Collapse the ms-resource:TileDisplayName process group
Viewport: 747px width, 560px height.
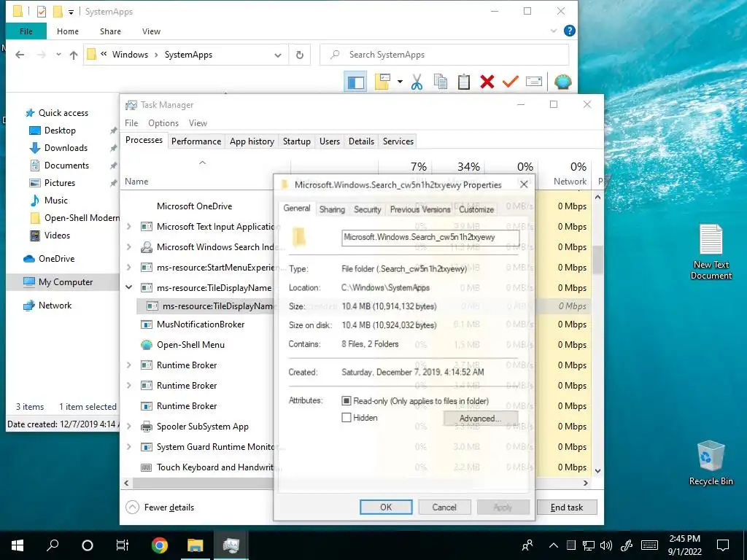tap(128, 287)
